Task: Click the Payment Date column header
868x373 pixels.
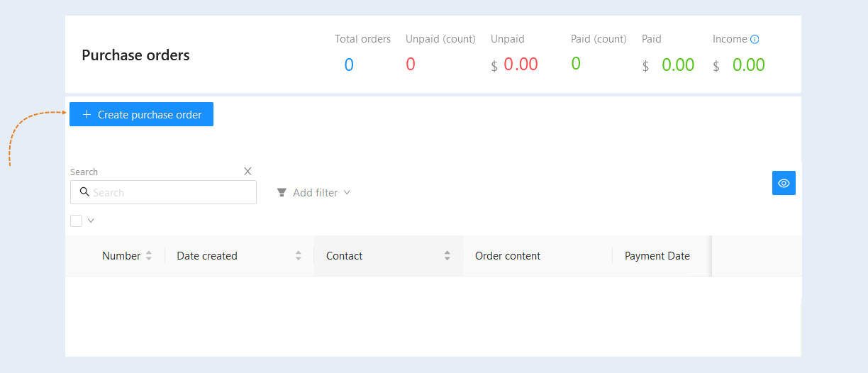Action: click(657, 256)
